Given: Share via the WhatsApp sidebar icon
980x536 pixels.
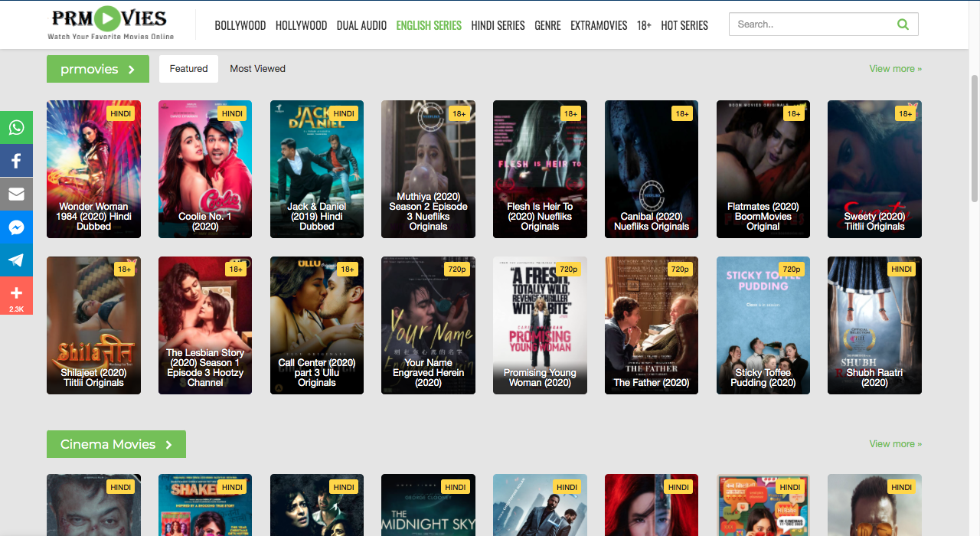Looking at the screenshot, I should (16, 127).
